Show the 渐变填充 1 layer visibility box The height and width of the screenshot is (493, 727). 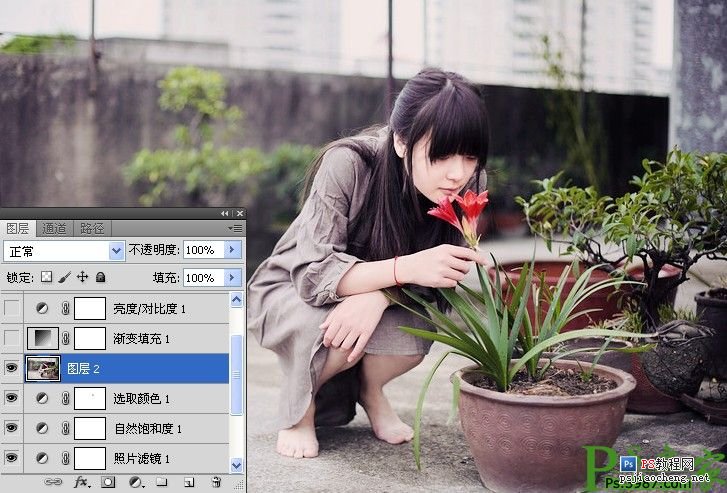(x=12, y=339)
